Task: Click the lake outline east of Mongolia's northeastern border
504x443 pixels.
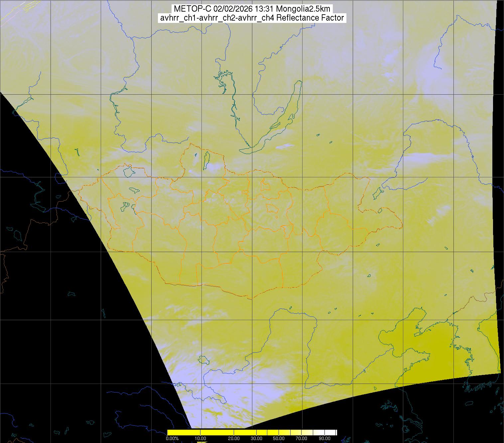Action: (x=377, y=193)
